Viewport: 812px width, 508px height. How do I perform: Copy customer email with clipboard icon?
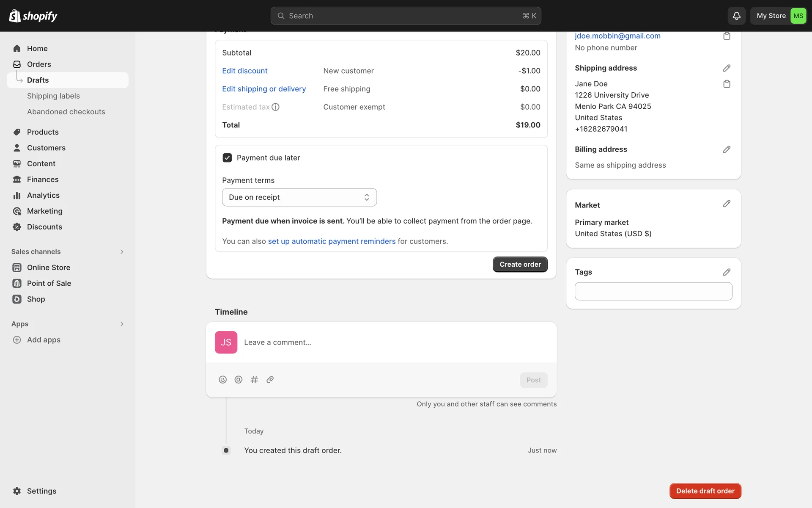(727, 36)
